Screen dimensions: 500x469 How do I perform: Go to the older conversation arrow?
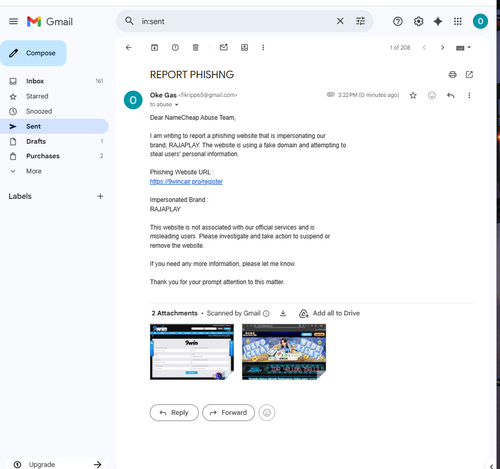point(442,48)
